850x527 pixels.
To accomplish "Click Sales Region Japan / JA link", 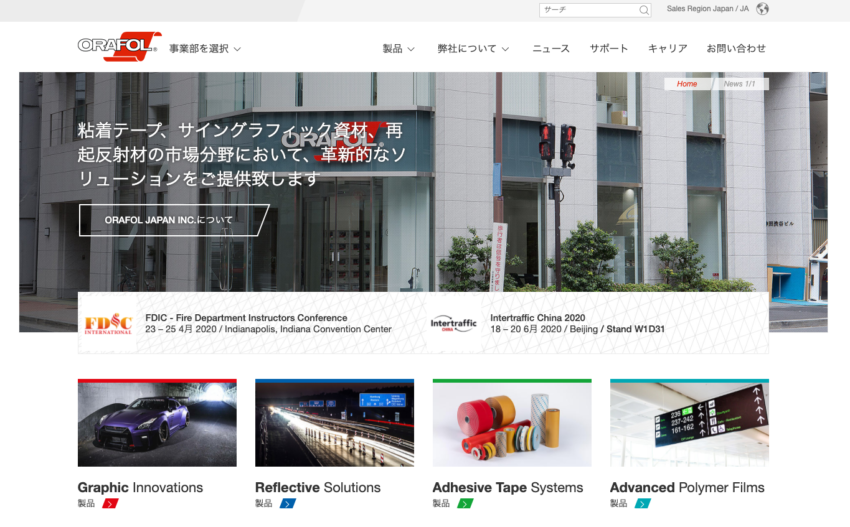I will click(x=707, y=9).
